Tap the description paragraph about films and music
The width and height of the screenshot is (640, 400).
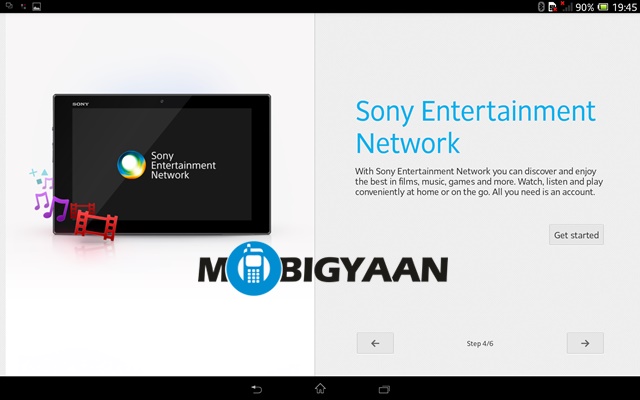[479, 182]
